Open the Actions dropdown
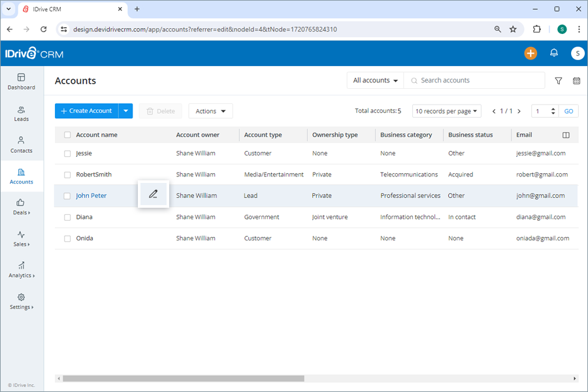Screen dimensions: 588x392 (210, 110)
